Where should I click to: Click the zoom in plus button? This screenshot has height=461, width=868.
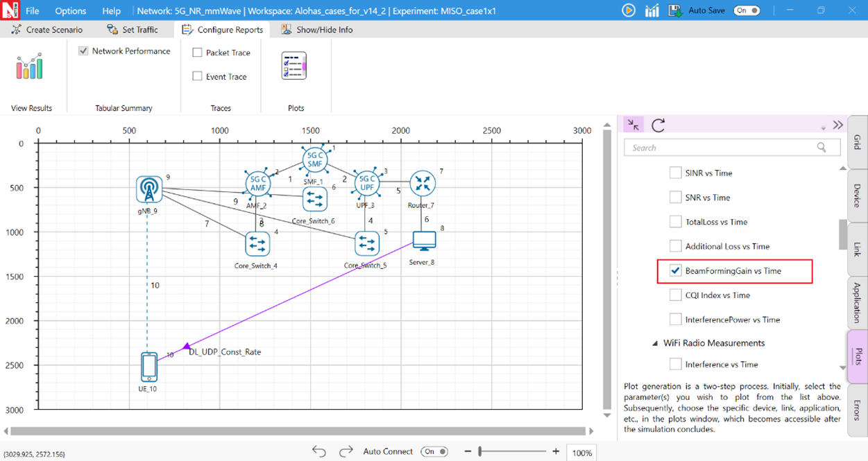[556, 451]
